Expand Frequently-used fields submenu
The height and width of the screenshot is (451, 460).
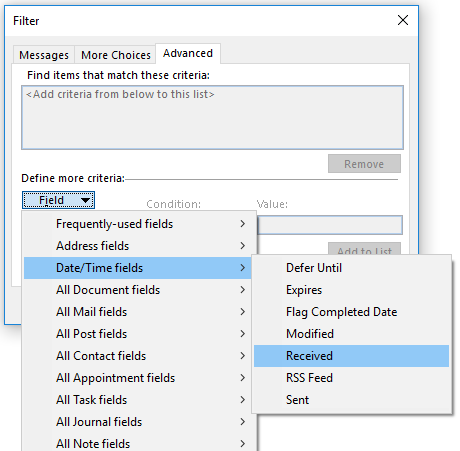point(139,224)
